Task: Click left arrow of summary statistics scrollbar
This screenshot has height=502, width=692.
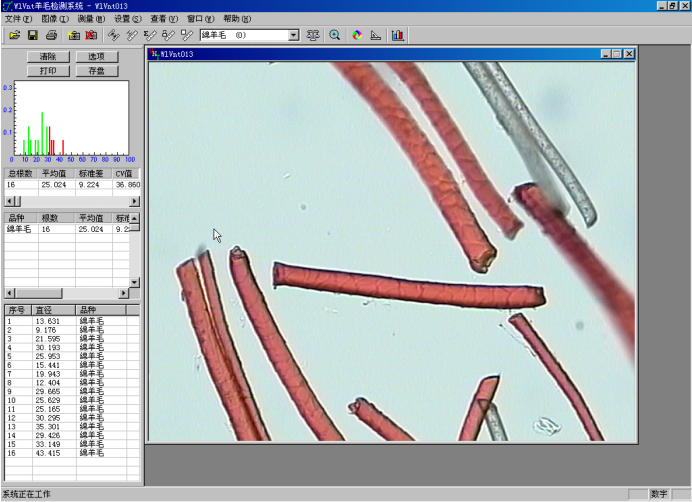Action: 9,201
